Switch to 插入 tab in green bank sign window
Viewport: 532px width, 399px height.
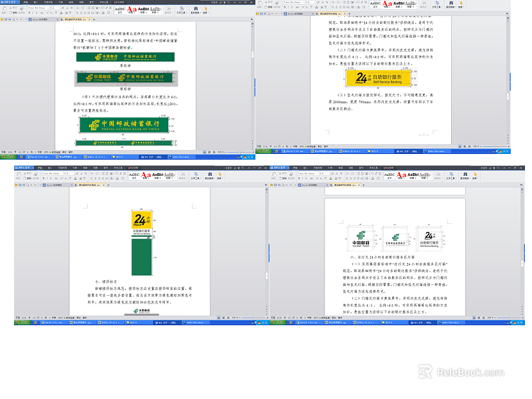coord(36,2)
